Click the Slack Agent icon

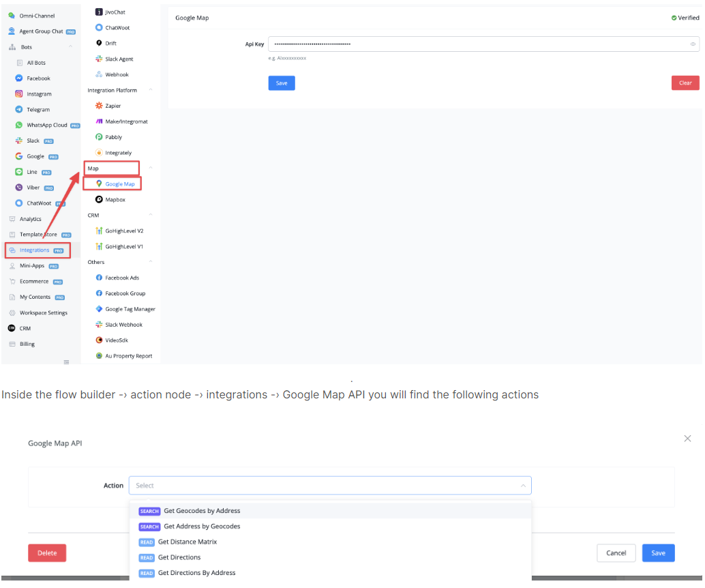point(99,59)
